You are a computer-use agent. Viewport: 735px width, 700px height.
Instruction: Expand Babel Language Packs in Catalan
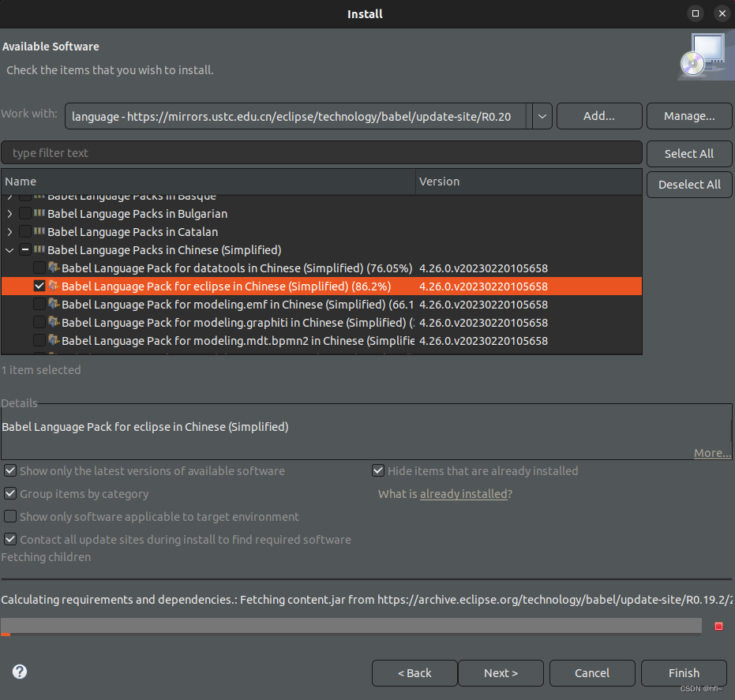coord(9,231)
